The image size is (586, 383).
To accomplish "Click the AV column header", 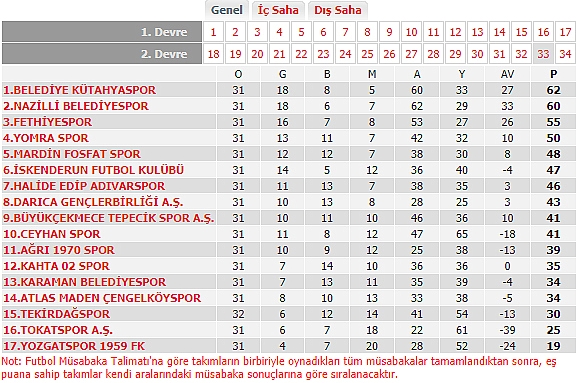I will [x=507, y=74].
